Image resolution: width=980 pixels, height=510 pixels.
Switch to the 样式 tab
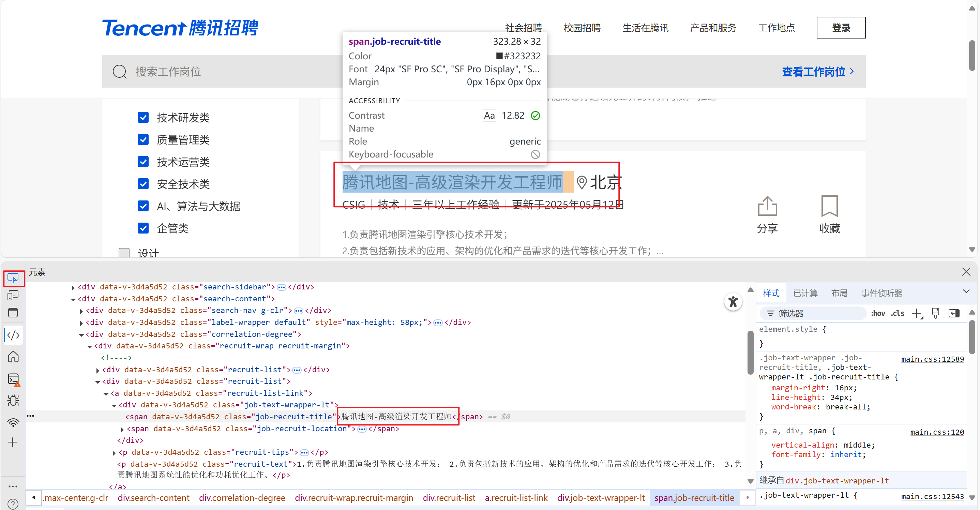coord(771,293)
